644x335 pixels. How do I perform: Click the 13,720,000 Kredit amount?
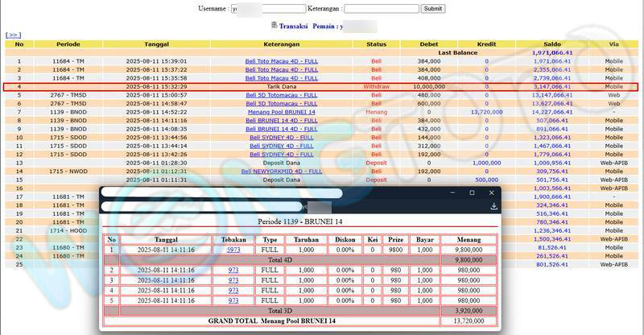pyautogui.click(x=485, y=112)
